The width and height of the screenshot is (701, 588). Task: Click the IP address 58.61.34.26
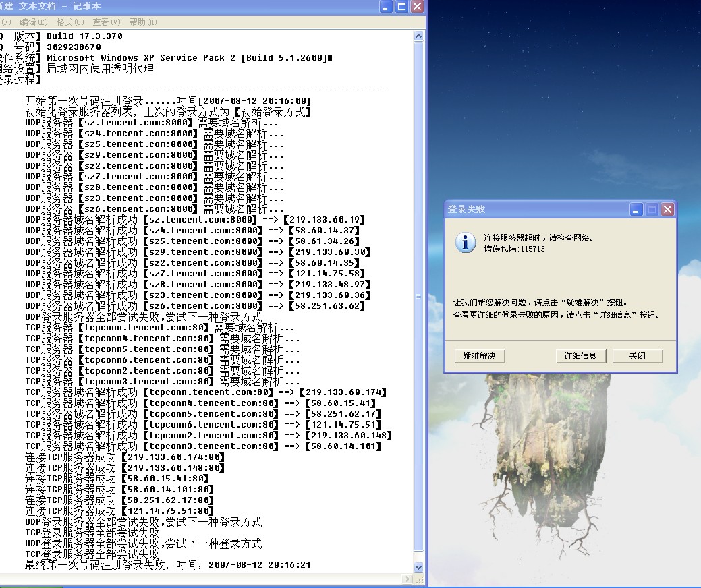tap(325, 241)
